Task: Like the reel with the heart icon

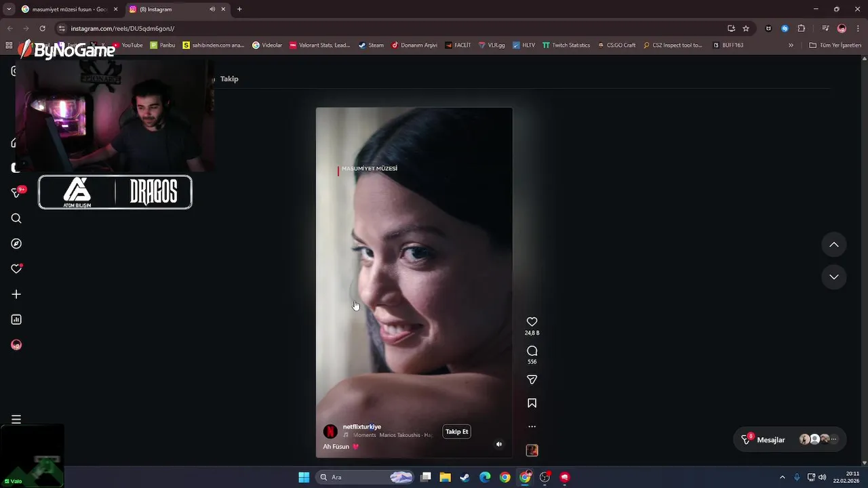Action: pyautogui.click(x=532, y=322)
